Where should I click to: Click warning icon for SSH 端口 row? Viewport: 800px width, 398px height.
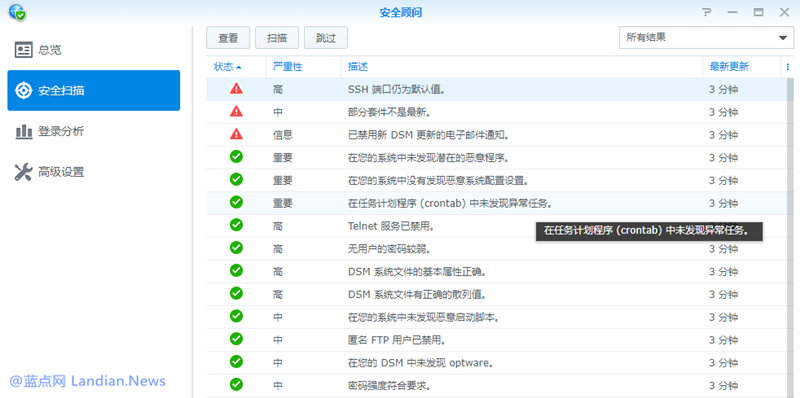tap(236, 89)
